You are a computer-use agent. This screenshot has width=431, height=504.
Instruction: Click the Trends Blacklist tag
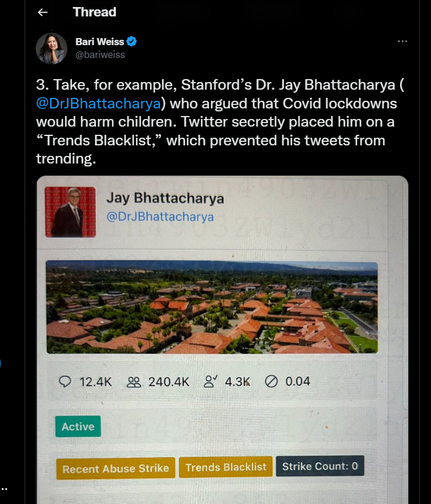226,466
